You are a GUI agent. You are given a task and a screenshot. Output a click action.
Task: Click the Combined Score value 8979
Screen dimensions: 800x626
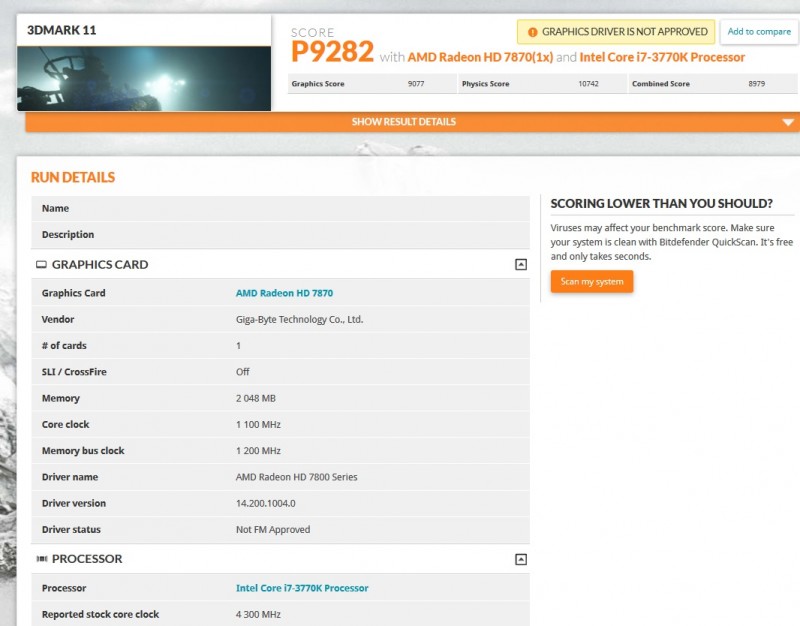coord(757,84)
